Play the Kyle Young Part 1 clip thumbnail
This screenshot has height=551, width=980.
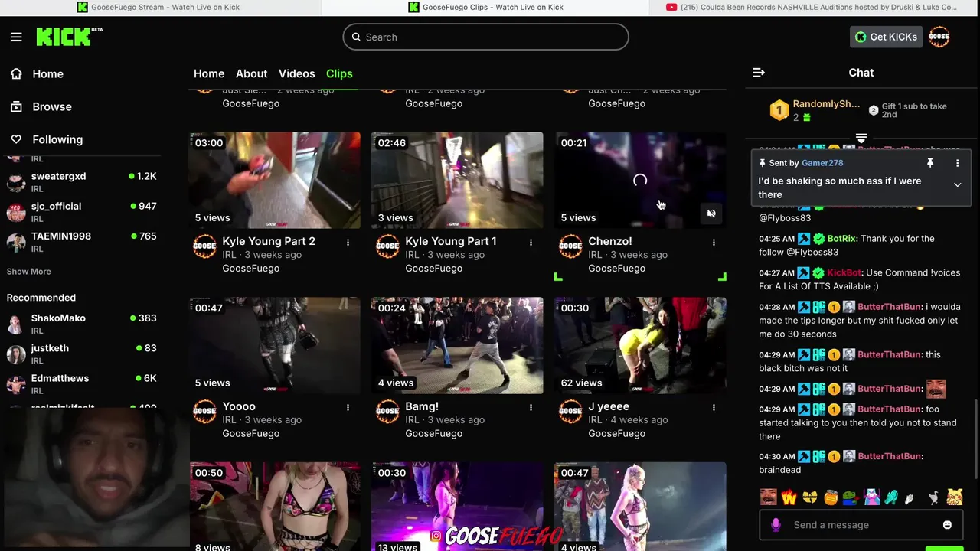point(457,180)
